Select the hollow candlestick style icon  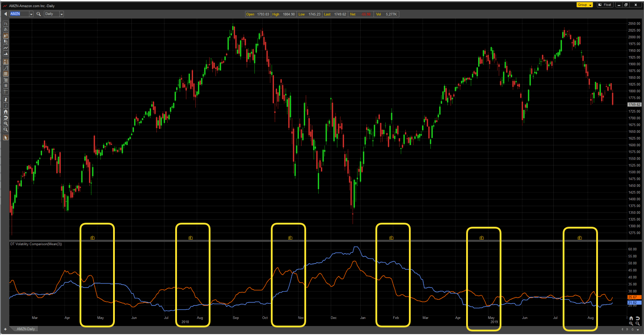click(x=6, y=41)
